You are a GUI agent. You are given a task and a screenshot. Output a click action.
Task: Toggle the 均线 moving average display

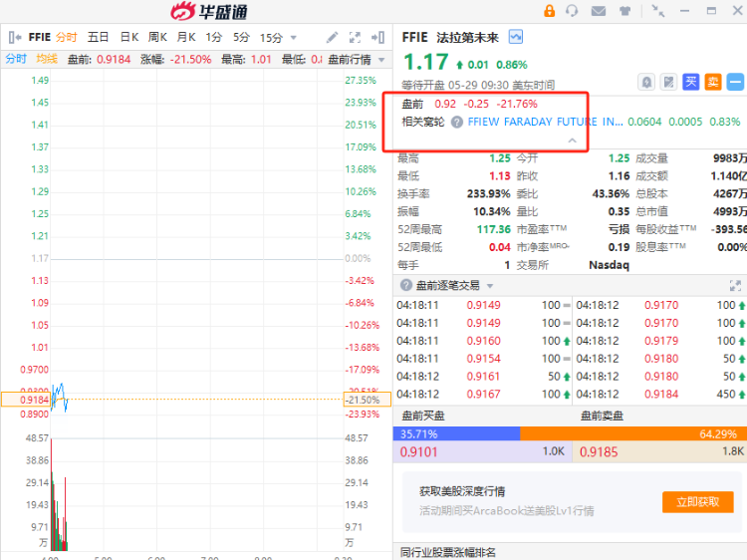pyautogui.click(x=46, y=59)
